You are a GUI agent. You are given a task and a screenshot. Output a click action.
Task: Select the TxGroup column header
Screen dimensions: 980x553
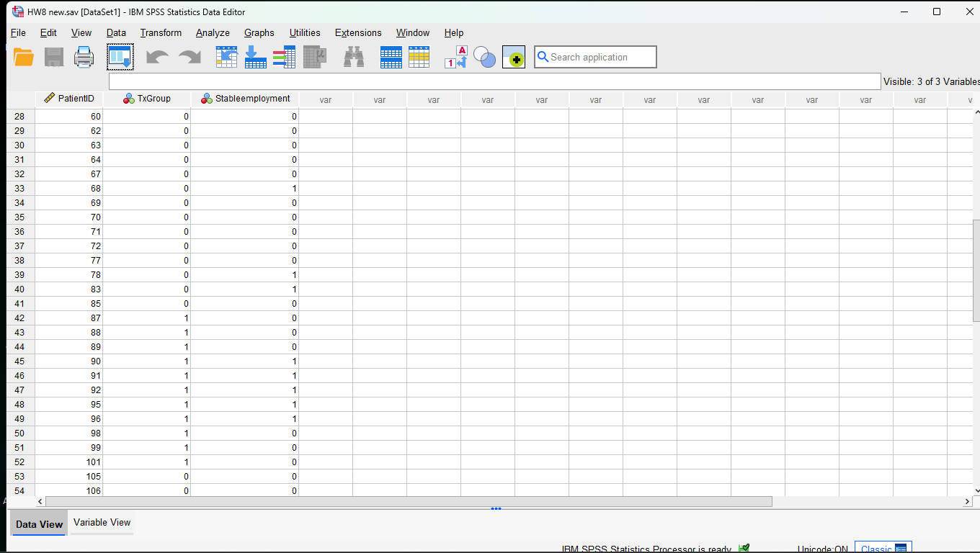click(x=147, y=99)
